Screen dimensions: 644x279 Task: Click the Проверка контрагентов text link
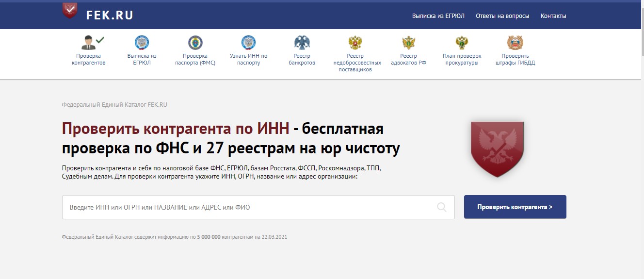tap(88, 59)
